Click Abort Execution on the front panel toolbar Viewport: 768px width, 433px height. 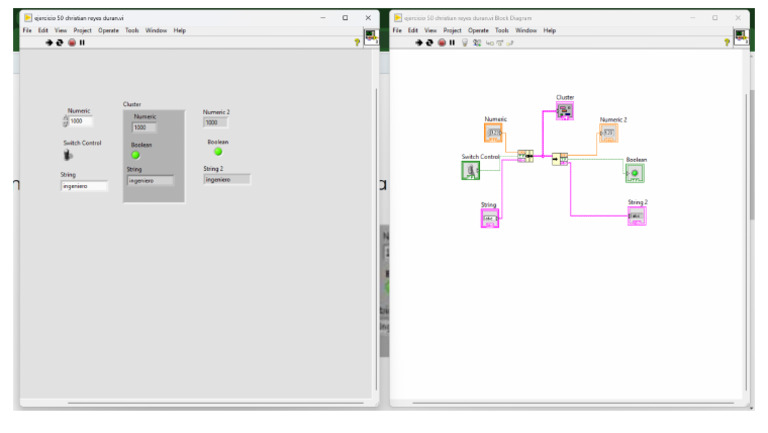71,42
